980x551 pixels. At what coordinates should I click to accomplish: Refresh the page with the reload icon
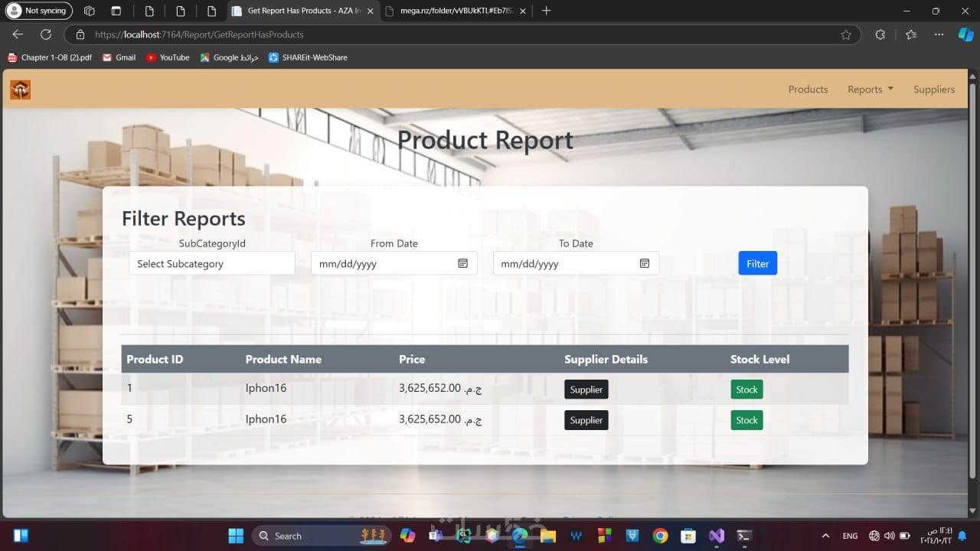click(x=46, y=34)
